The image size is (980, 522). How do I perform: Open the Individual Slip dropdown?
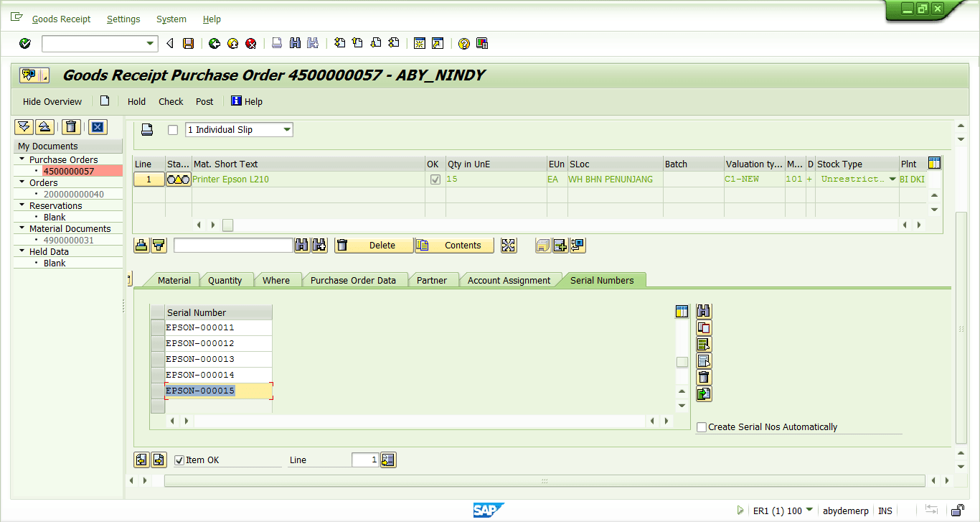[x=287, y=130]
